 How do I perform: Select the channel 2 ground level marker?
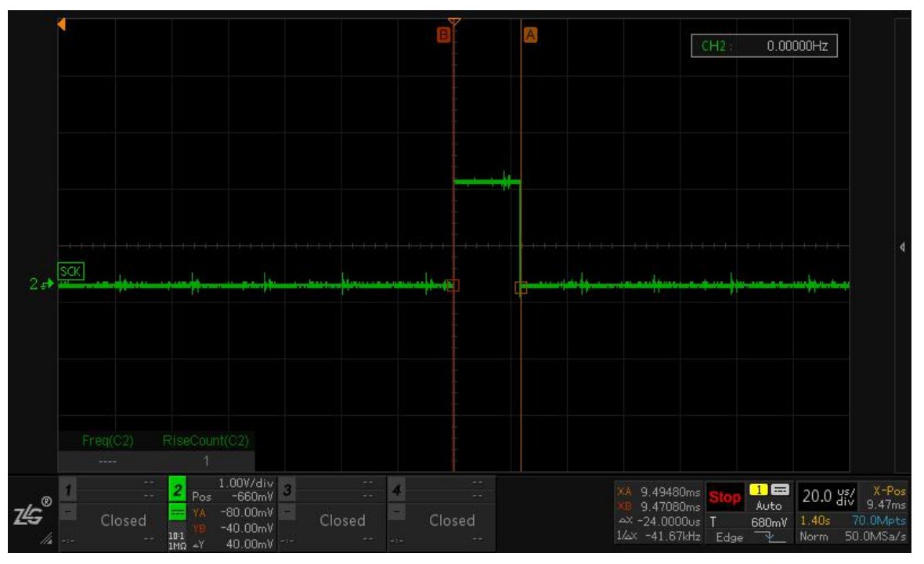[x=42, y=284]
